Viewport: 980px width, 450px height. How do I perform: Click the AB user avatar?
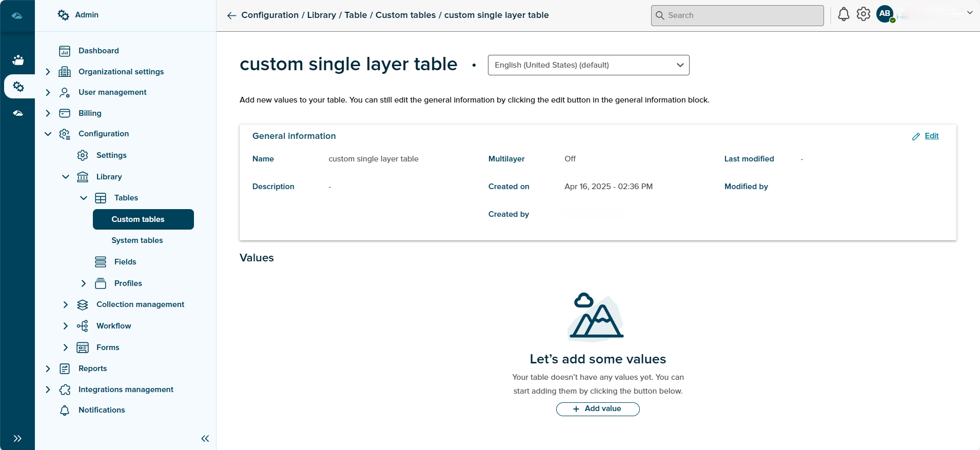coord(885,14)
